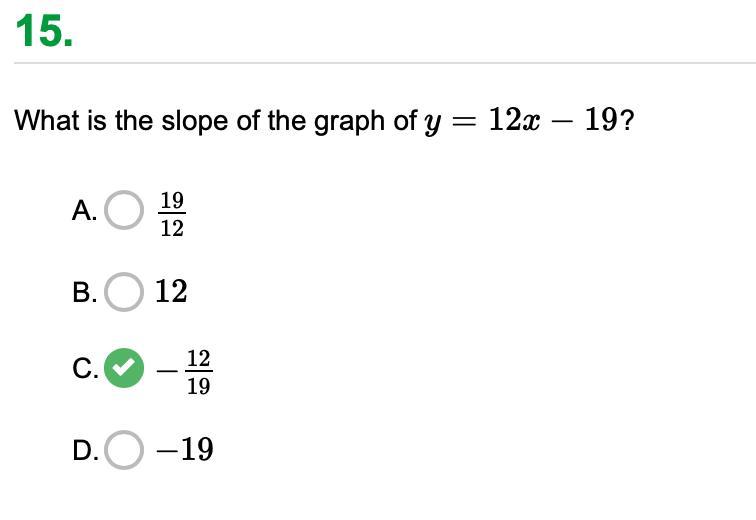756x520 pixels.
Task: Select radio button for option D
Action: pyautogui.click(x=124, y=450)
